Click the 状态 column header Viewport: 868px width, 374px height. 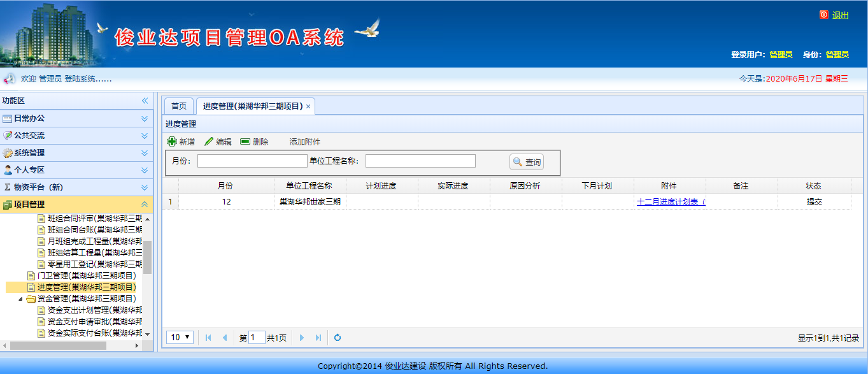[x=815, y=185]
